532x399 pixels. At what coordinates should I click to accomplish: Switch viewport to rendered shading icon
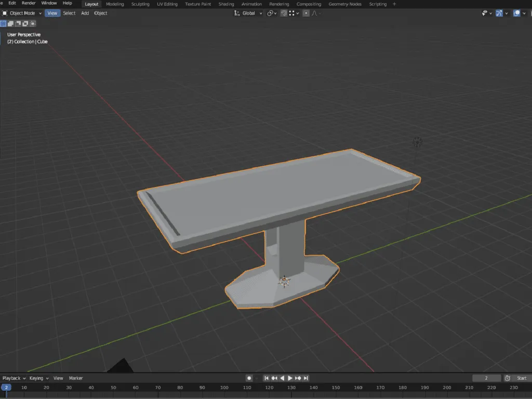point(530,13)
